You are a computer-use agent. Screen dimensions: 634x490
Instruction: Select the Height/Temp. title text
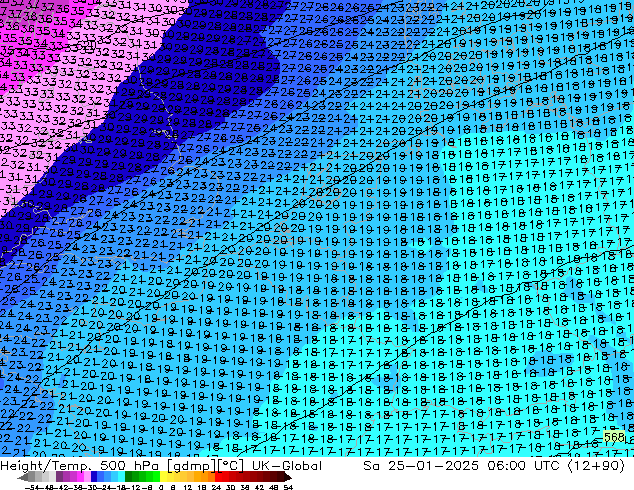pos(45,466)
